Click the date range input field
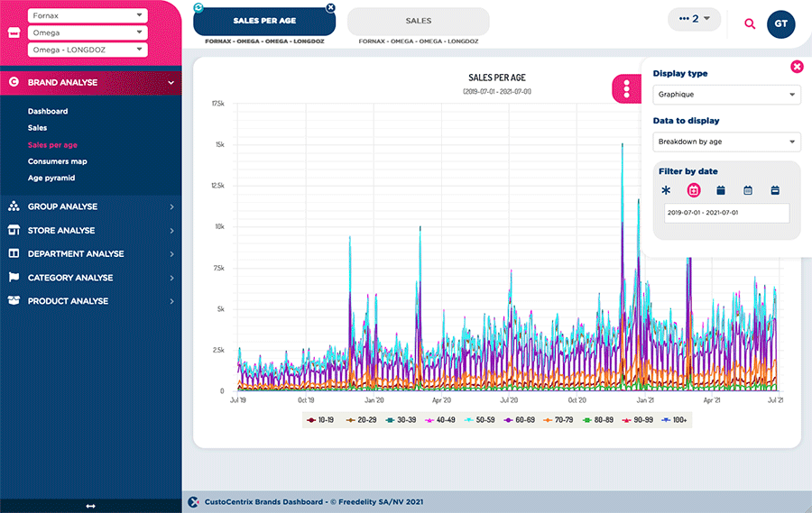Viewport: 812px width, 513px height. 726,213
